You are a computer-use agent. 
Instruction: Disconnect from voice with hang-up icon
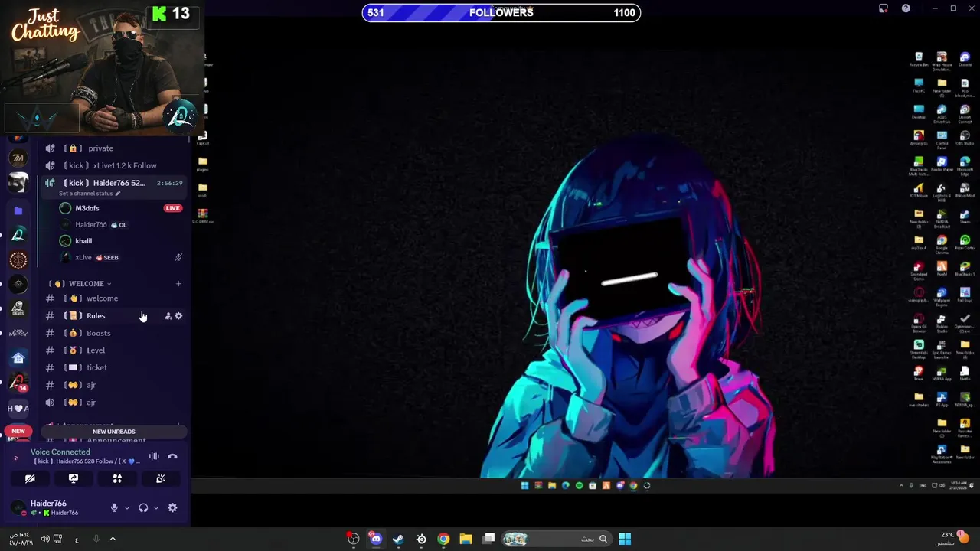[x=172, y=457]
